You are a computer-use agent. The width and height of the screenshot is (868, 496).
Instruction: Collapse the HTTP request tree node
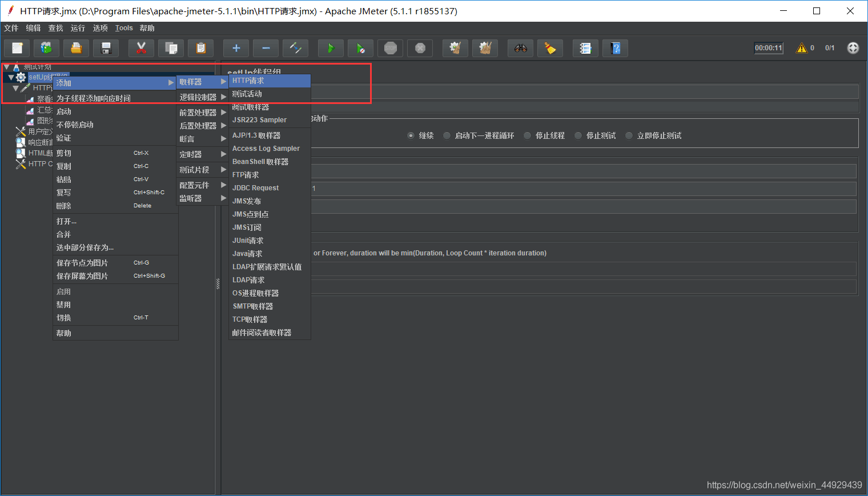pyautogui.click(x=15, y=88)
